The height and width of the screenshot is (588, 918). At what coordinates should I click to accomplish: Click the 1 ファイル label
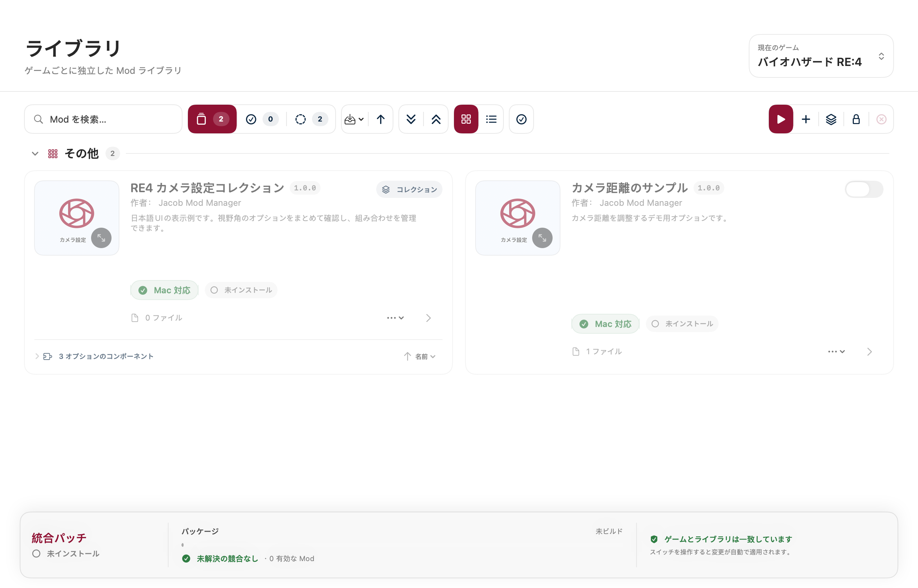604,351
